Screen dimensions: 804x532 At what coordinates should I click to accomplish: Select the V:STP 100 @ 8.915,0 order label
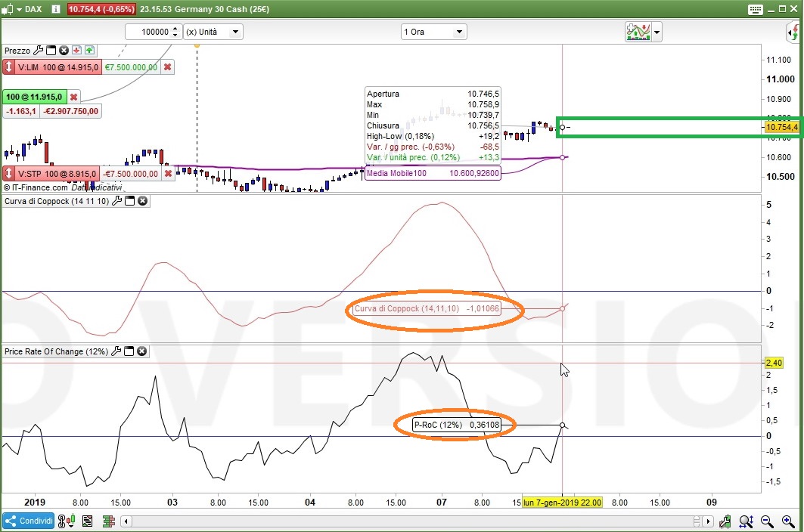(57, 174)
